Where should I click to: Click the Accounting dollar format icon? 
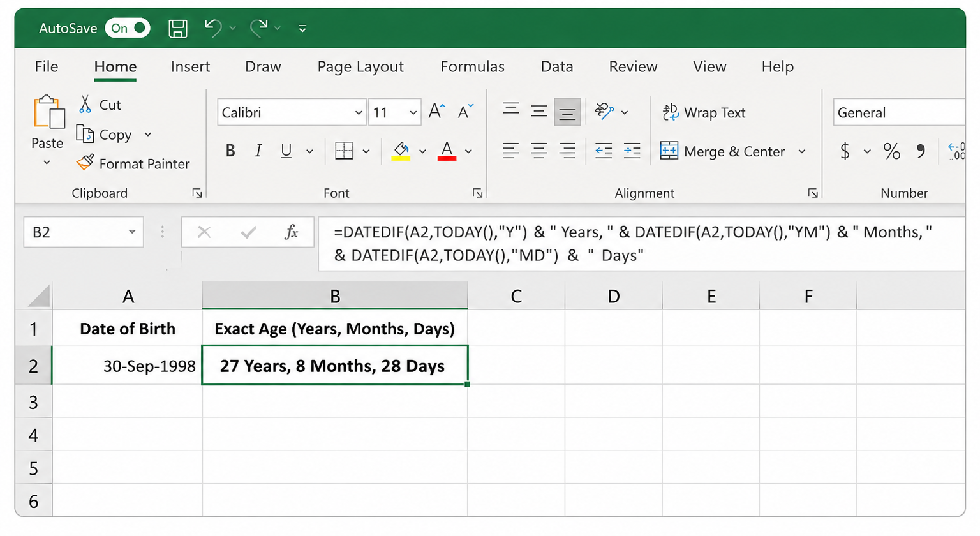(x=845, y=151)
